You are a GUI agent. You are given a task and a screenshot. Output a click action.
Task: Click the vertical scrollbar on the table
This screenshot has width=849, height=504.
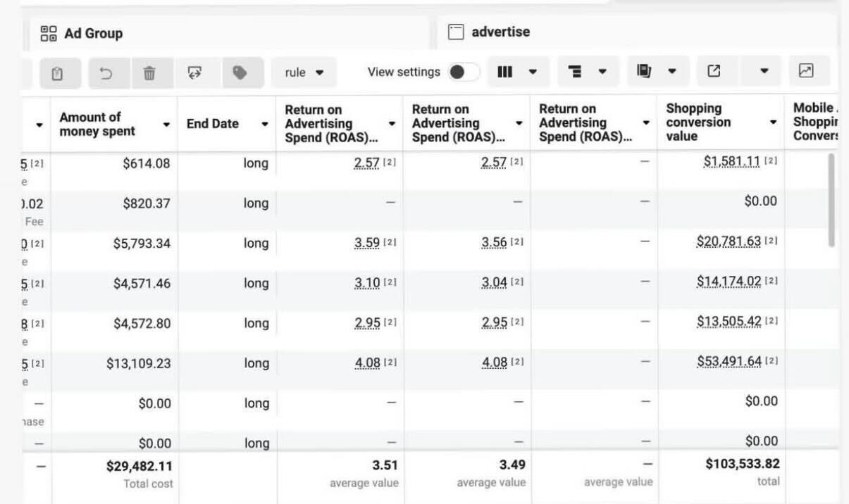coord(832,199)
